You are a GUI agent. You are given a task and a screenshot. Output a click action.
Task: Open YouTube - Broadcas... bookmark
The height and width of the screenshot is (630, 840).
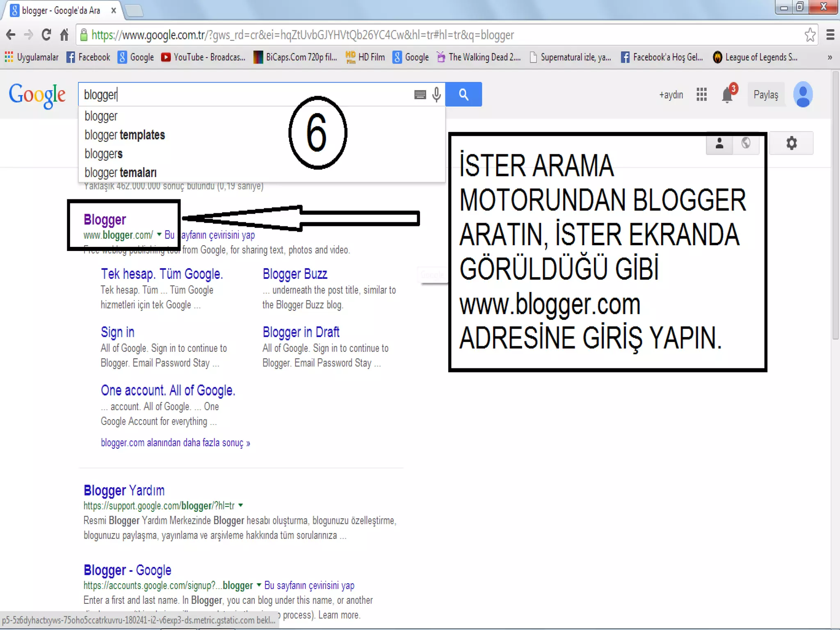[203, 57]
